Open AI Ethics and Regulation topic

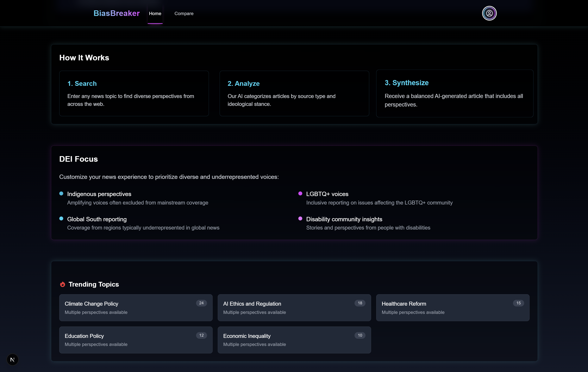(x=294, y=307)
